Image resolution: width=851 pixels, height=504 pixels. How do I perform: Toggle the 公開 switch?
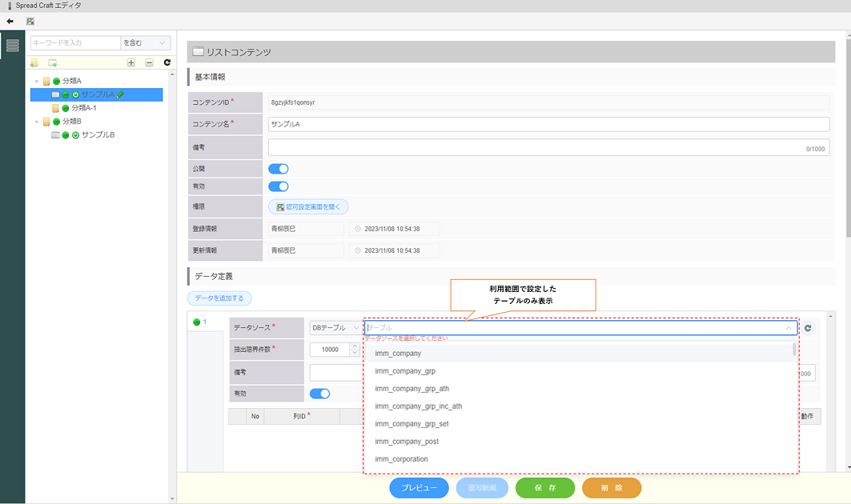pyautogui.click(x=278, y=169)
